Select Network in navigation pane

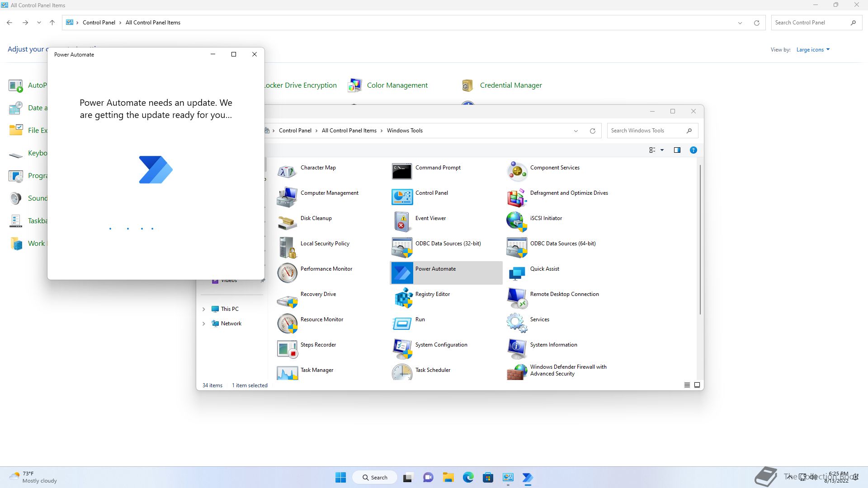tap(231, 324)
